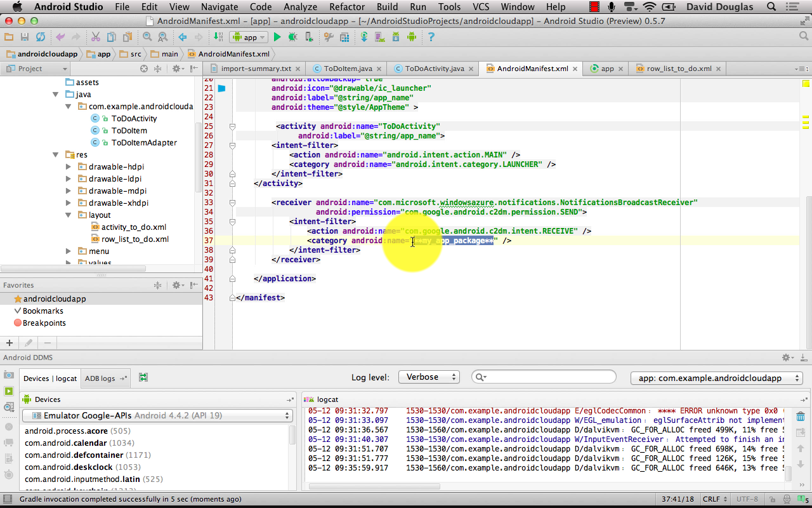This screenshot has width=812, height=508.
Task: Click the Synchronize refresh toolbar icon
Action: [40, 37]
